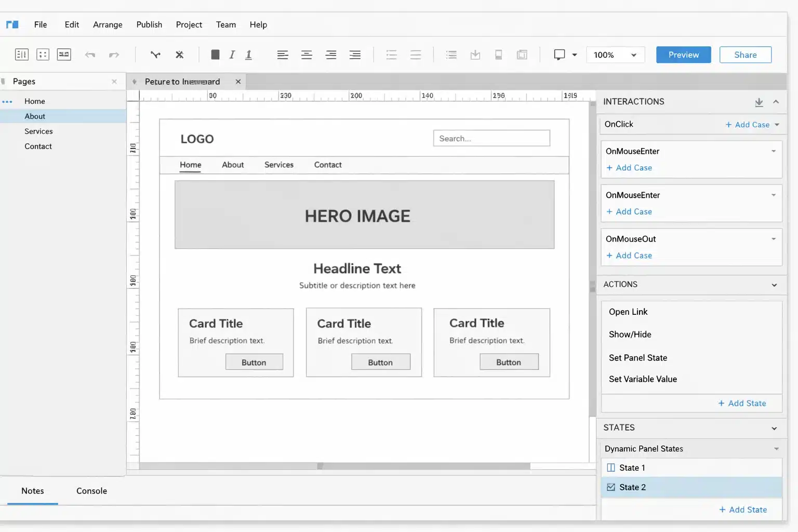Expand the OnMouseOut interaction dropdown

point(774,238)
